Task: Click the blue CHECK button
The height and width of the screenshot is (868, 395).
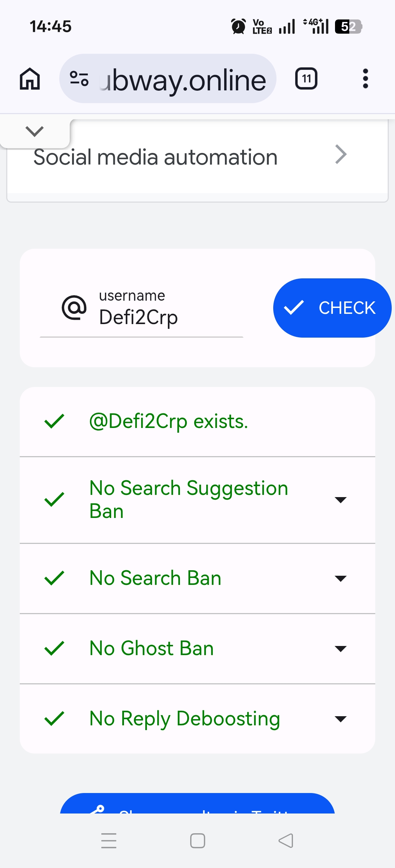Action: 332,308
